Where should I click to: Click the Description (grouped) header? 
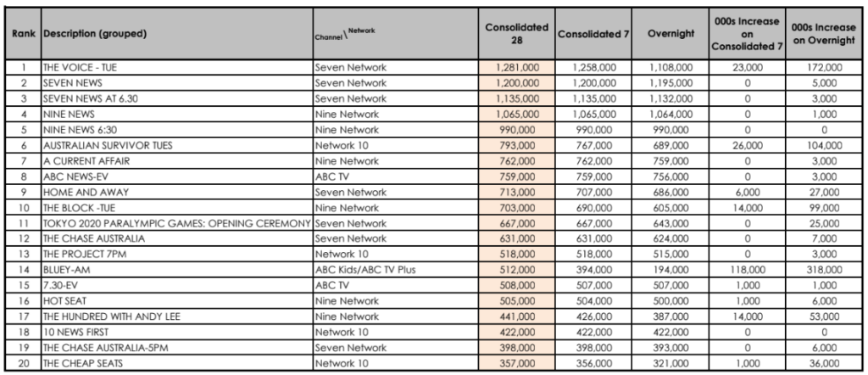click(176, 33)
